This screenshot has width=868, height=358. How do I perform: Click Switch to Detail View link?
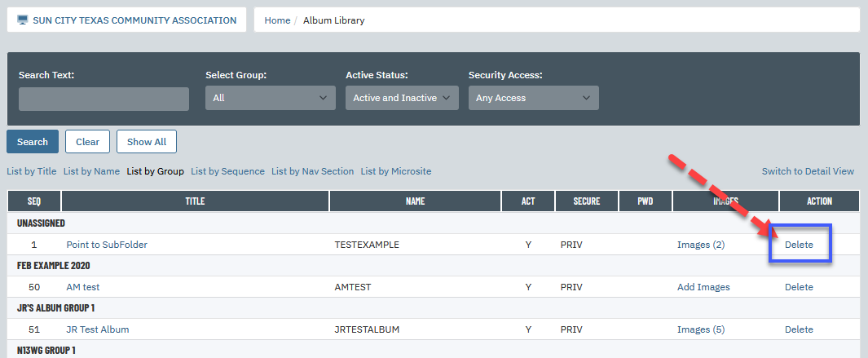point(808,171)
